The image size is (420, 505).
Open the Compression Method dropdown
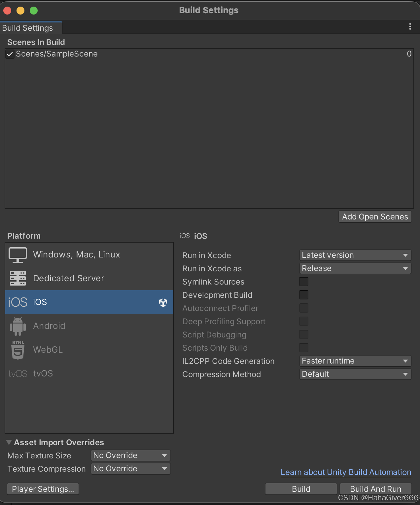click(355, 374)
